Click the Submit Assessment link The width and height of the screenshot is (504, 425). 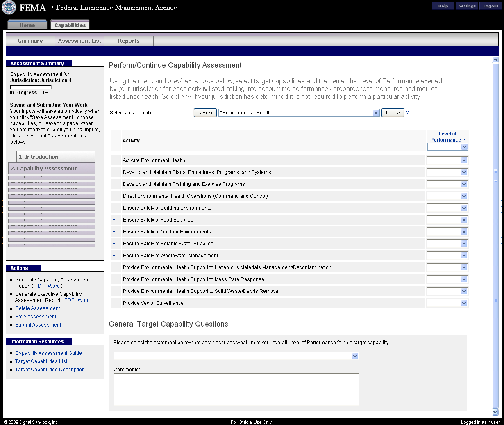click(38, 325)
